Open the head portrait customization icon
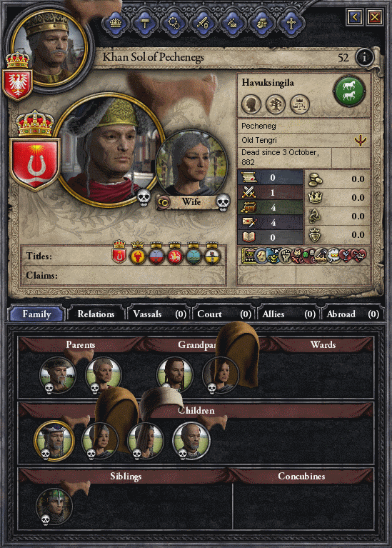The image size is (392, 548). point(251,104)
